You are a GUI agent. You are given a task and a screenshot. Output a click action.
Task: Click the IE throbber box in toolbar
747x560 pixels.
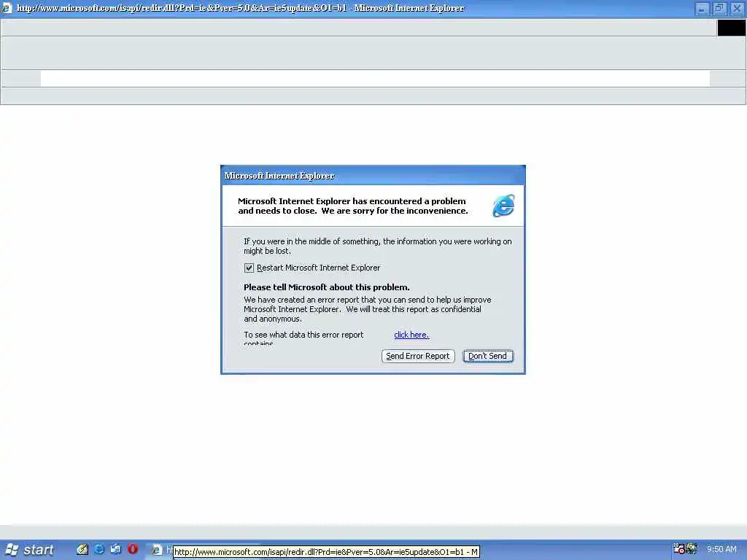731,28
